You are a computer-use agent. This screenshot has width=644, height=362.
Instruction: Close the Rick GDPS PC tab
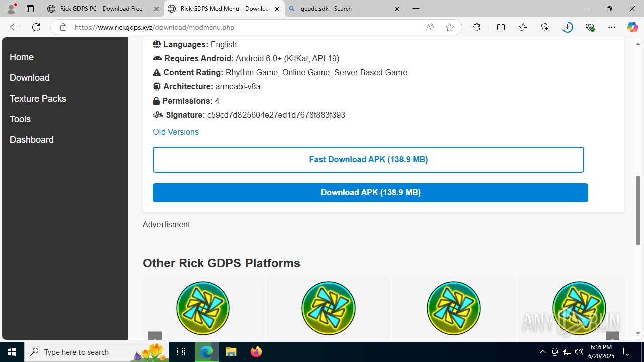[x=156, y=9]
